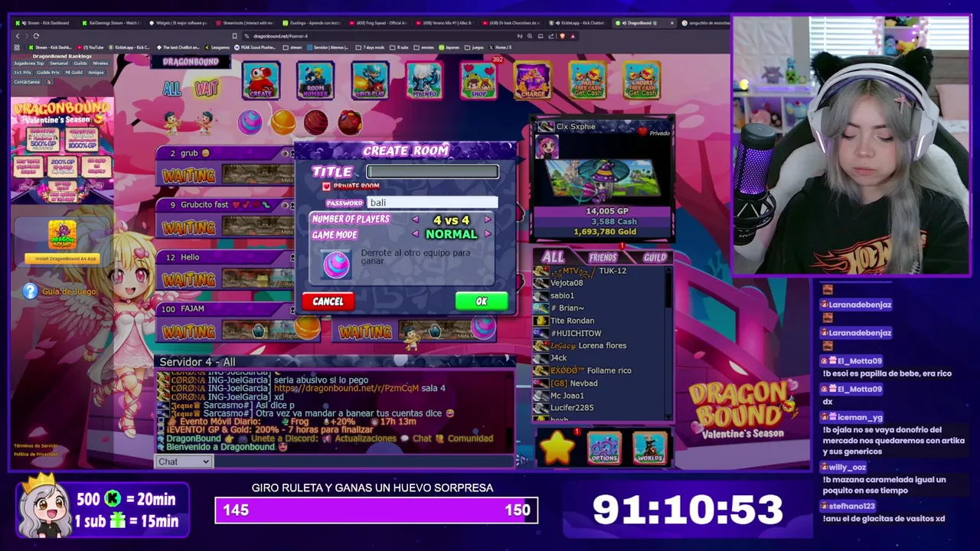Switch game mode with right arrow

(x=488, y=234)
